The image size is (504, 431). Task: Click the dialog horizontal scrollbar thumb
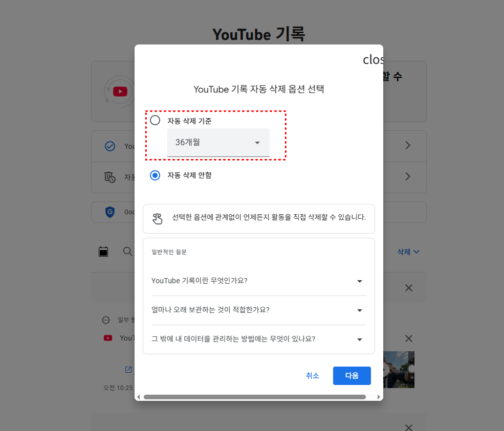tap(255, 397)
